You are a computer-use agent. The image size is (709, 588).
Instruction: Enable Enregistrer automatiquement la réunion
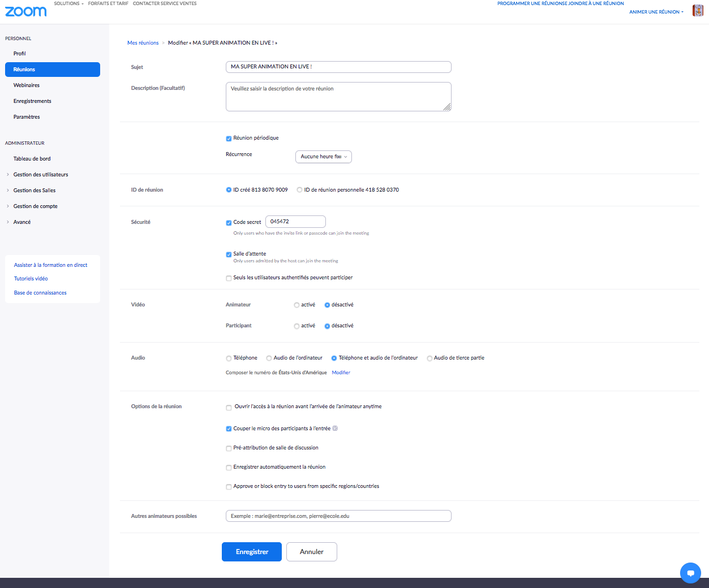229,468
